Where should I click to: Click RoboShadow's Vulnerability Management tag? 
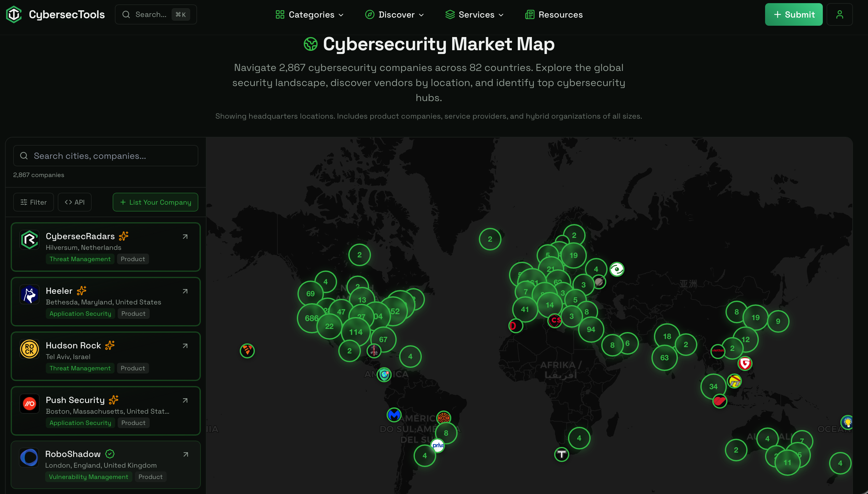pos(88,477)
